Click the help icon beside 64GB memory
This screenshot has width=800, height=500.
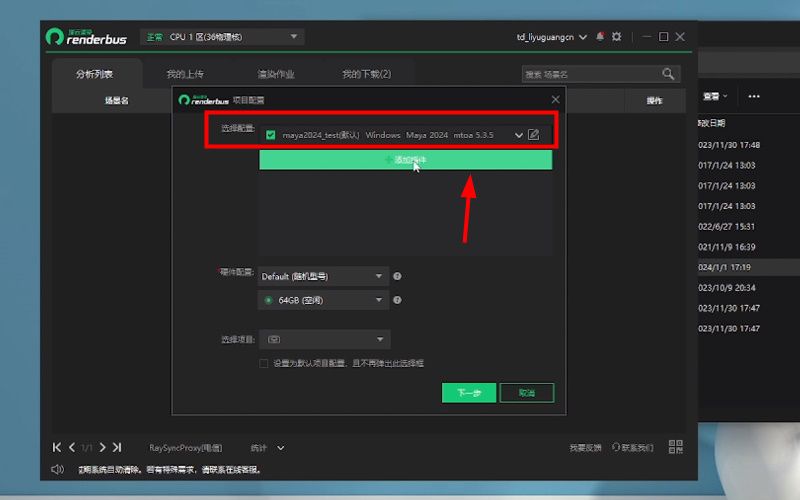point(397,300)
